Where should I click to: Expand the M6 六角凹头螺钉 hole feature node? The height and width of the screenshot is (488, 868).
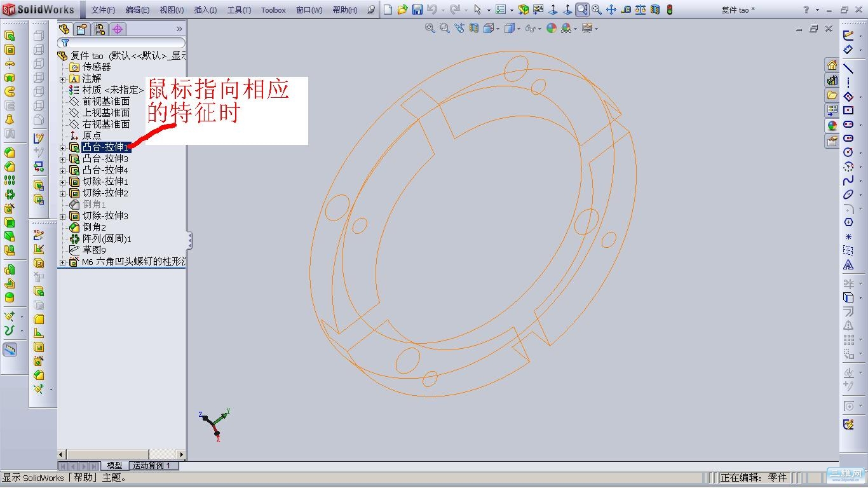pos(62,262)
